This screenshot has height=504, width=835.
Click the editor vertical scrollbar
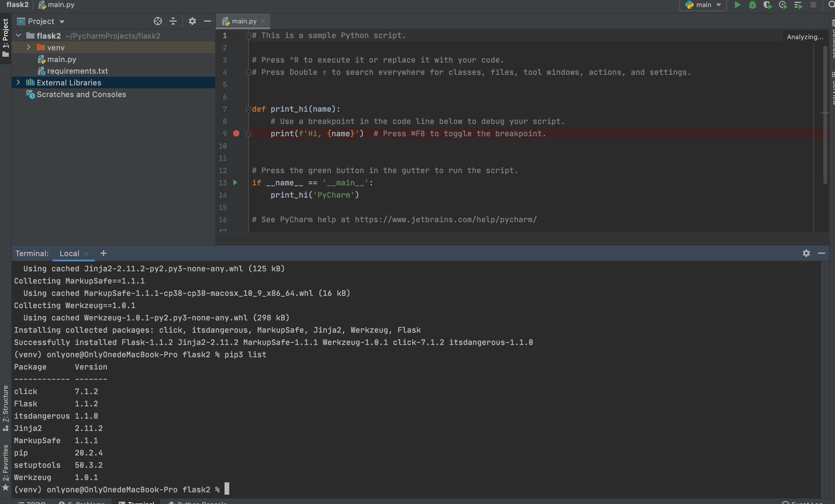(x=825, y=115)
